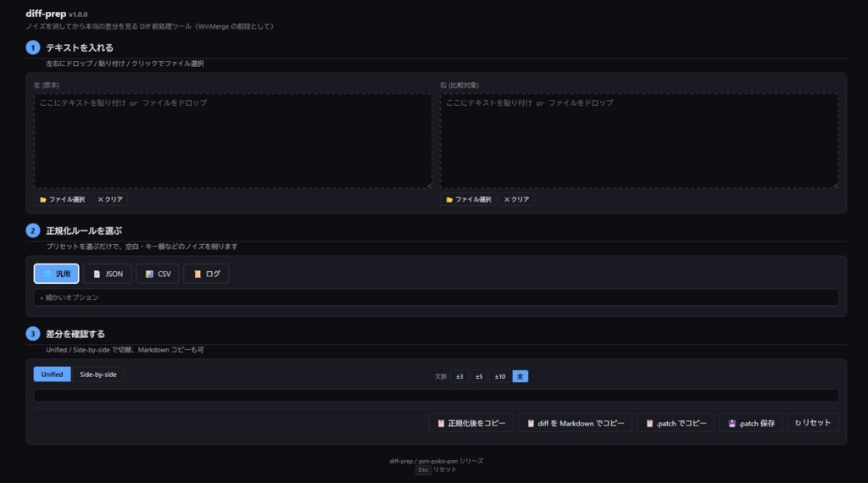
Task: Click floppy disk icon on .patch 保存
Action: click(732, 424)
